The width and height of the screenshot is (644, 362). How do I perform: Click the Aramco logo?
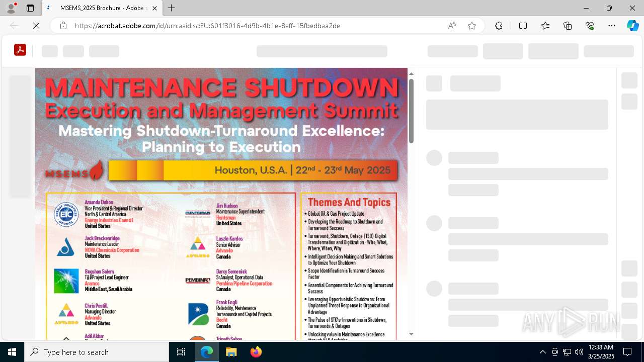click(x=66, y=281)
